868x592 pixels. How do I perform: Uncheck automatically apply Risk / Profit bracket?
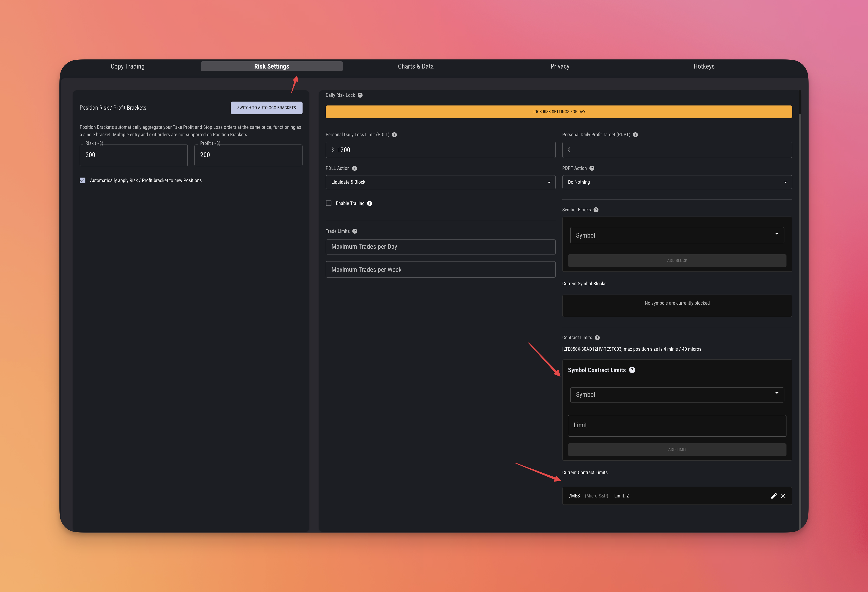(x=83, y=180)
